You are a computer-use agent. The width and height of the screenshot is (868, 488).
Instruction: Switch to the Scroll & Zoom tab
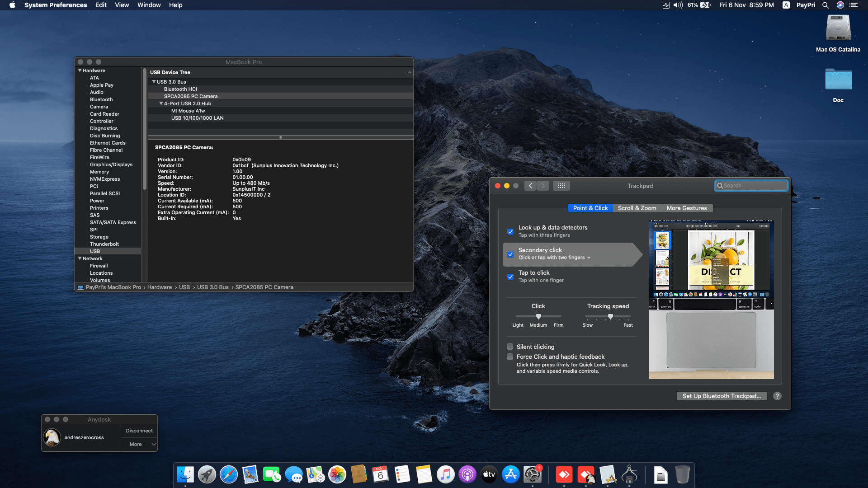pos(637,208)
